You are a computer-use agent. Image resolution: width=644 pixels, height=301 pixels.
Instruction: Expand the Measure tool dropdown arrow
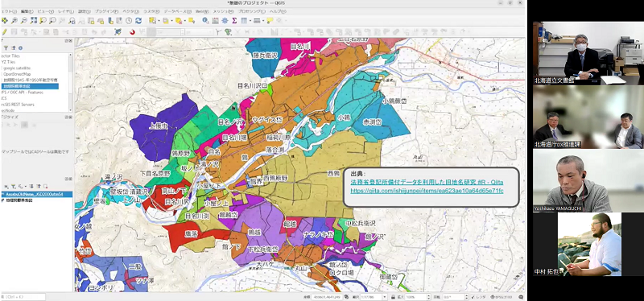pyautogui.click(x=263, y=21)
